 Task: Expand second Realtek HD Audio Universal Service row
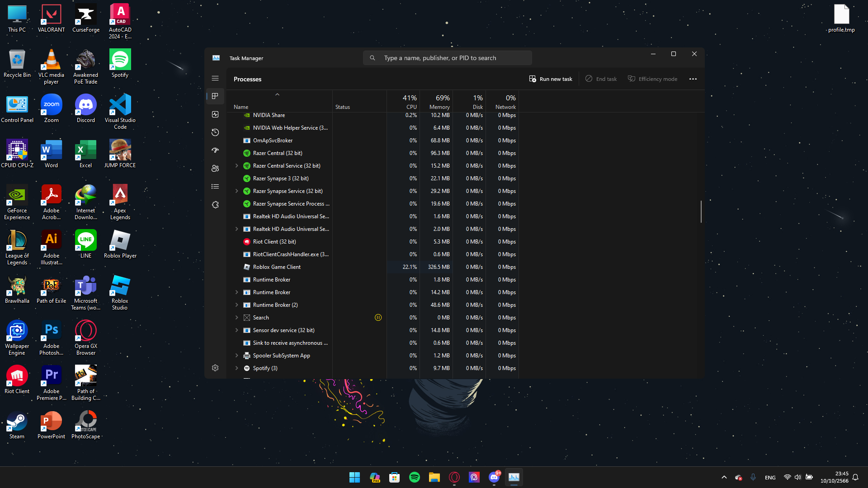point(236,229)
